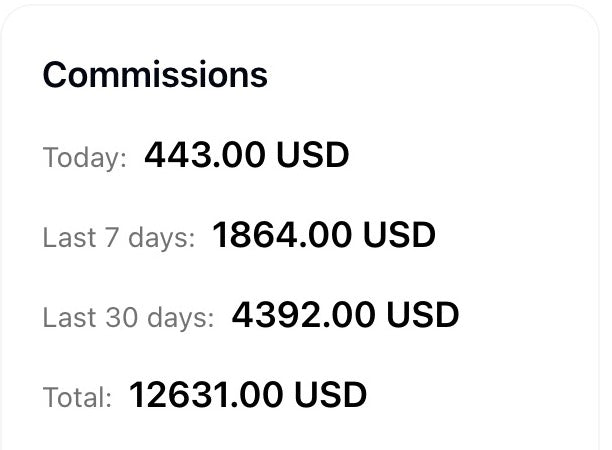Open the 1864.00 commission figure
Viewport: 612px width, 450px height.
(282, 236)
